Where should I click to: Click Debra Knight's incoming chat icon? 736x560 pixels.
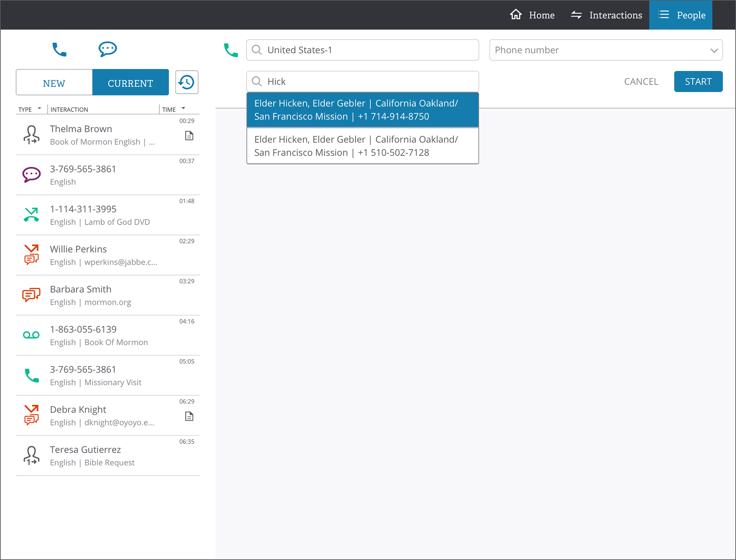coord(31,415)
